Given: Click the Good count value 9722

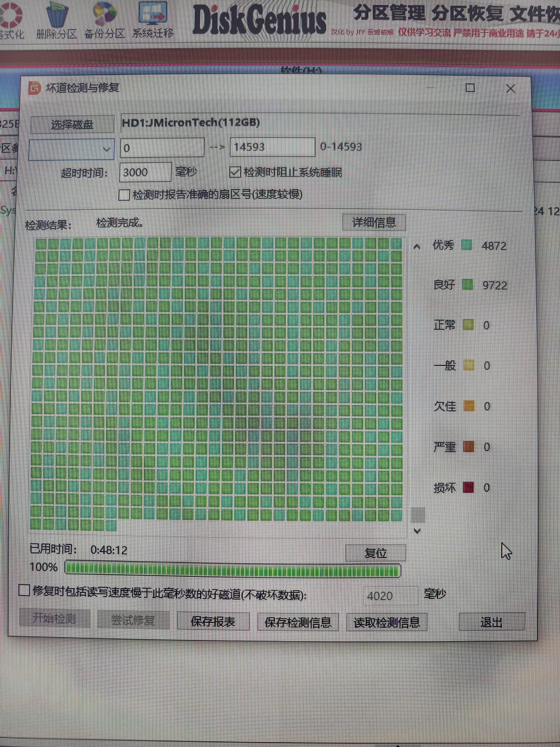Looking at the screenshot, I should [495, 286].
